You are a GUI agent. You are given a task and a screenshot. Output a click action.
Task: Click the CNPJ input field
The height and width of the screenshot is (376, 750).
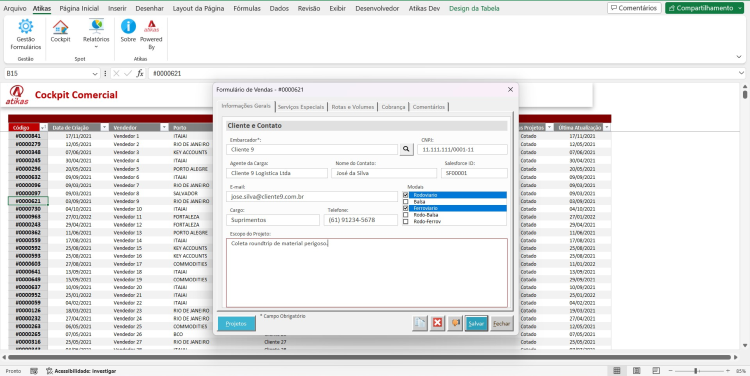(462, 150)
